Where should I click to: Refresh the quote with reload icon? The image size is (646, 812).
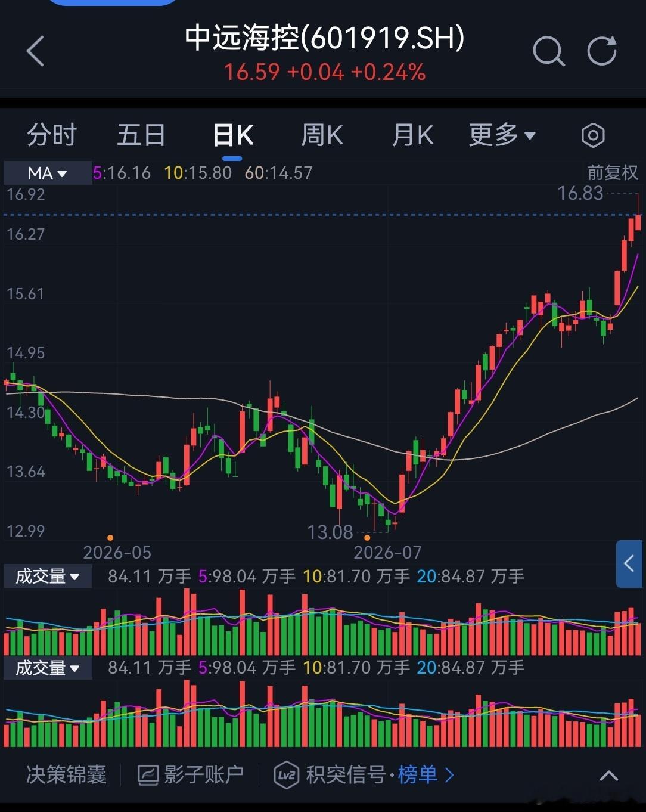tap(602, 51)
